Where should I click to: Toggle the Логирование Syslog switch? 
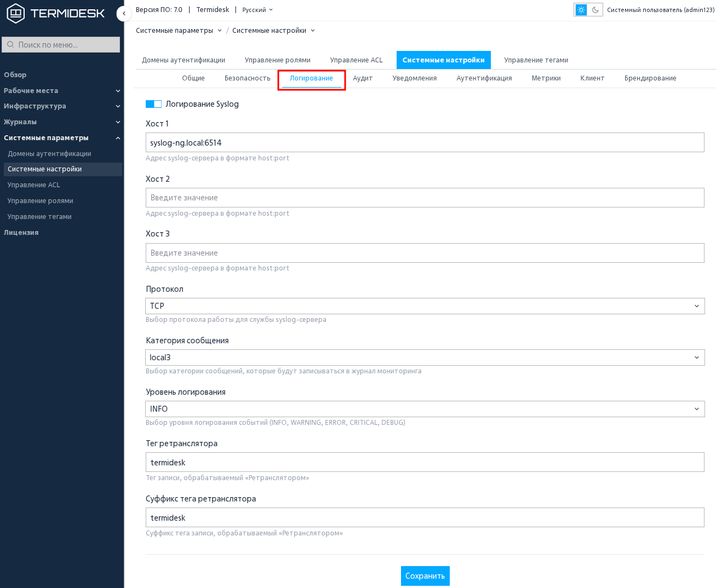[x=153, y=104]
